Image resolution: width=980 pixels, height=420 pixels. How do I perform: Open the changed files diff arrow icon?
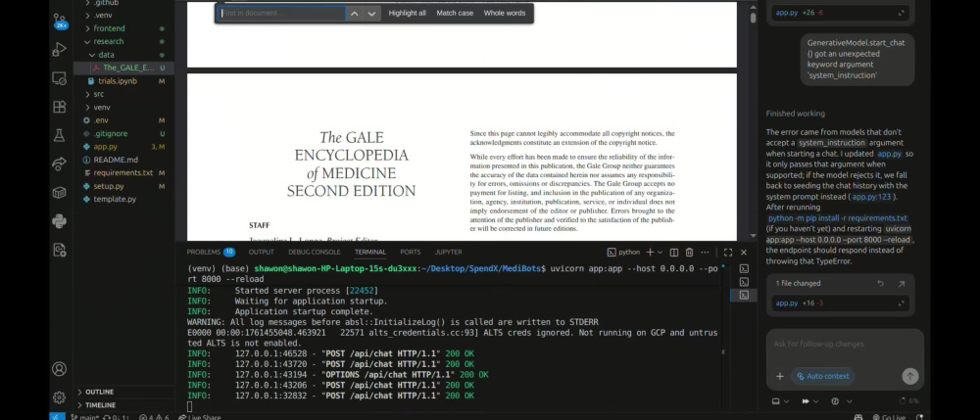pyautogui.click(x=902, y=283)
